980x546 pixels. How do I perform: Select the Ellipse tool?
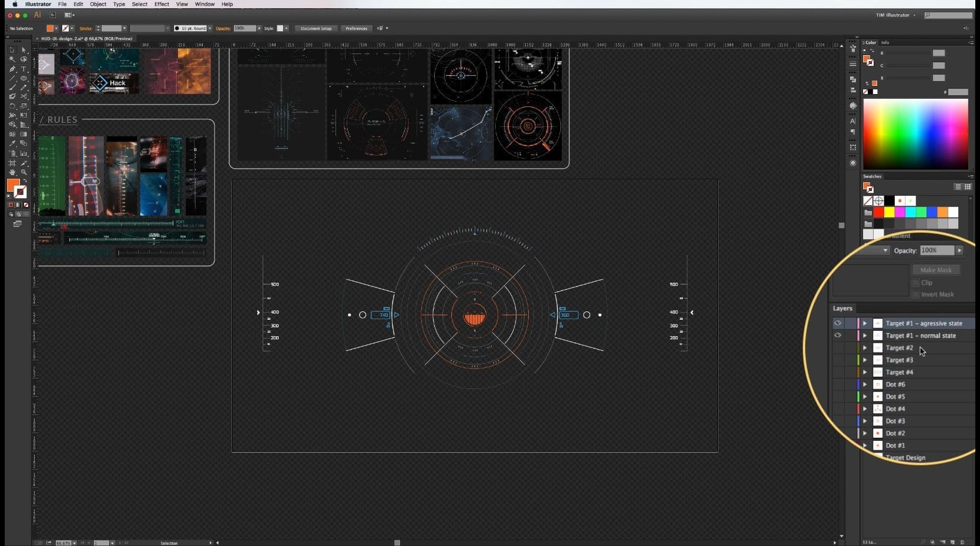[x=24, y=78]
